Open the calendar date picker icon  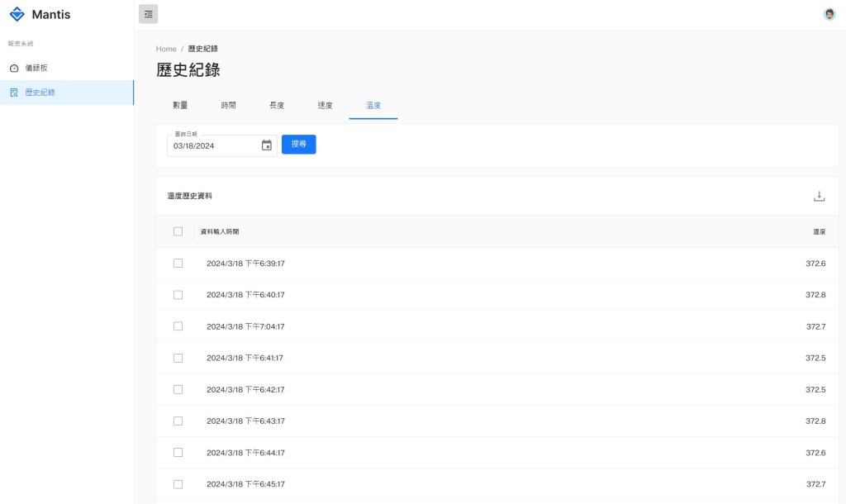[266, 145]
